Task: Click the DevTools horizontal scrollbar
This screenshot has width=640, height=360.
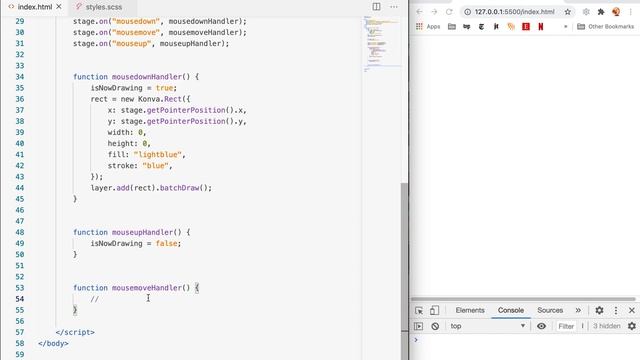Action: pyautogui.click(x=523, y=299)
